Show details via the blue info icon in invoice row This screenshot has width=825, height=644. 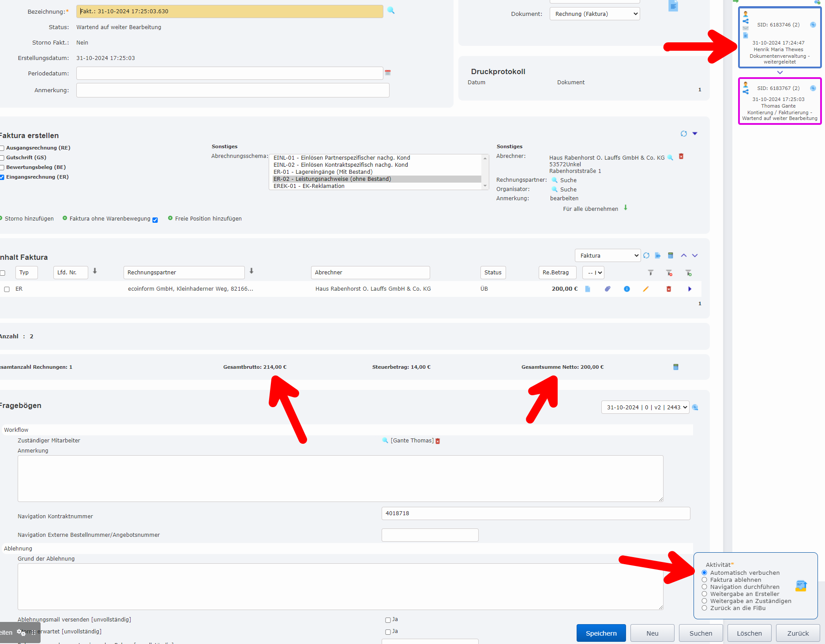(x=627, y=289)
